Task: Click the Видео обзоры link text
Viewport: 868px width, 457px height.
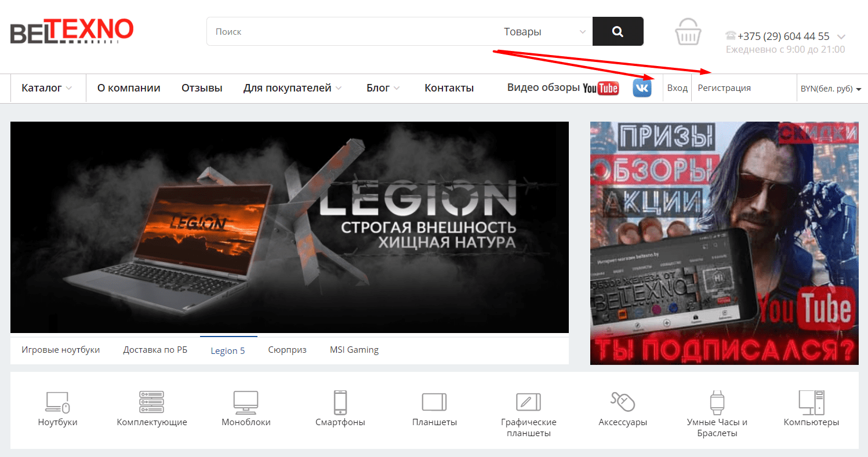Action: pos(543,87)
